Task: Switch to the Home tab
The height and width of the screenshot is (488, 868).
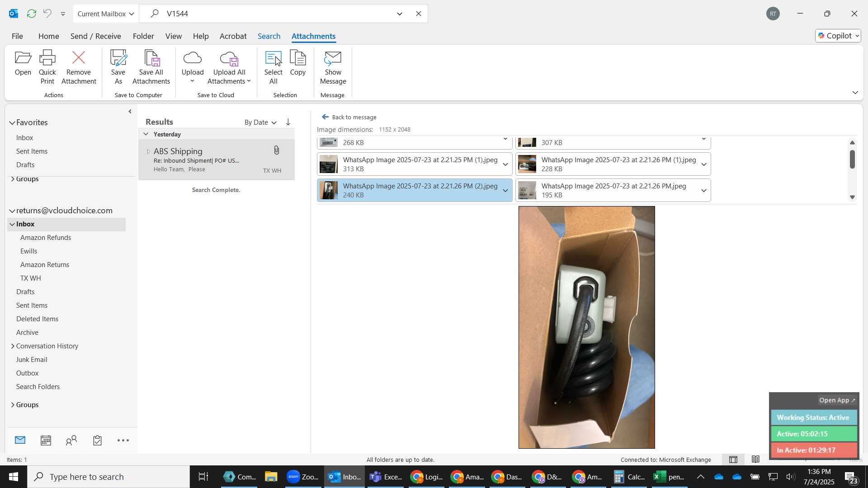Action: (x=48, y=36)
